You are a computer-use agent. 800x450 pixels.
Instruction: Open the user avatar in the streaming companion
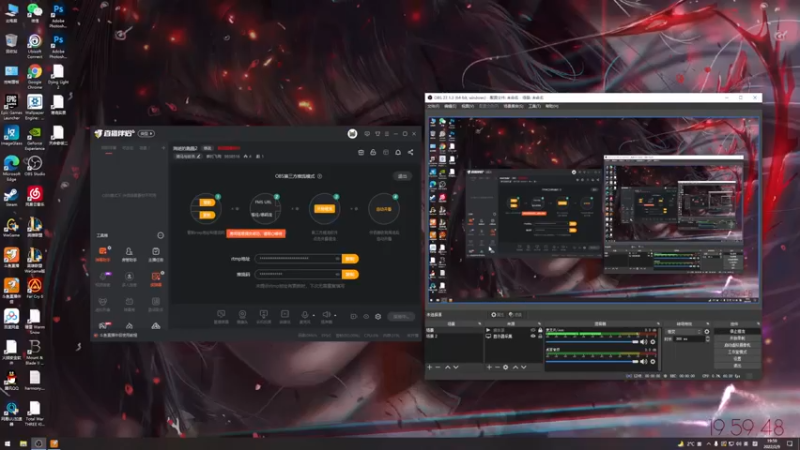pyautogui.click(x=352, y=134)
